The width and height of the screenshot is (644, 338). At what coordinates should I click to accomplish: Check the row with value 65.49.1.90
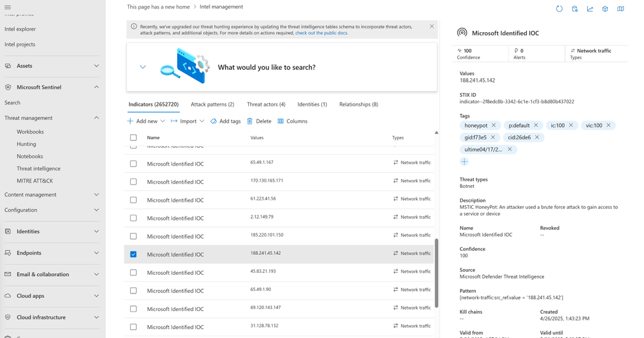tap(133, 291)
